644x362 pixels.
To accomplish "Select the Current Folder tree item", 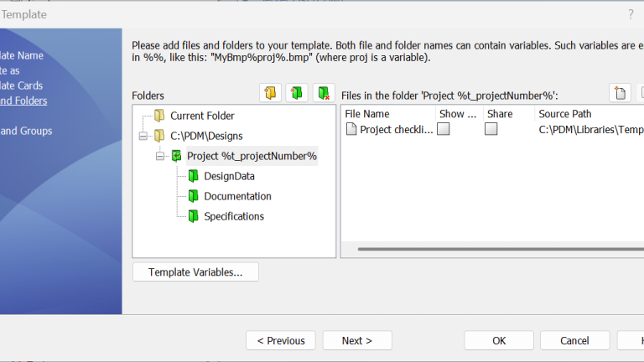I will pyautogui.click(x=202, y=116).
